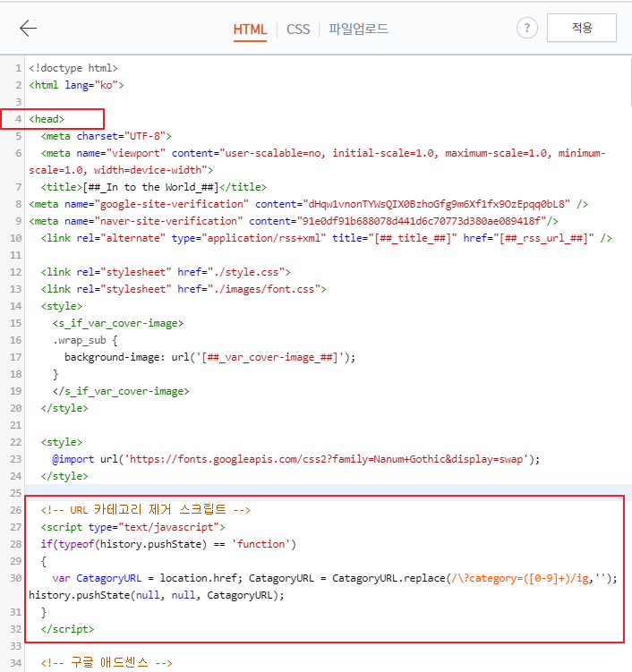Click the google-site-verification meta line
Viewport: 632px width, 672px height.
point(308,204)
